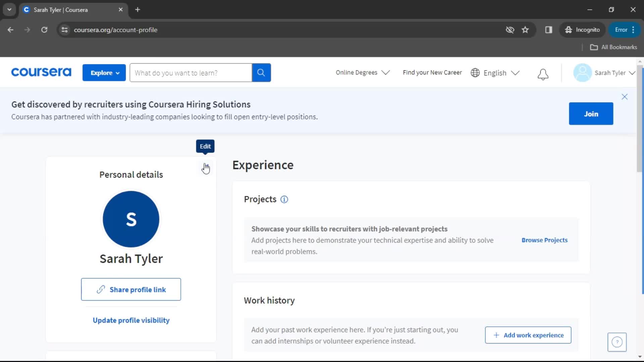Viewport: 644px width, 362px height.
Task: Close the Sarah Tyler | Coursera tab
Action: (121, 10)
